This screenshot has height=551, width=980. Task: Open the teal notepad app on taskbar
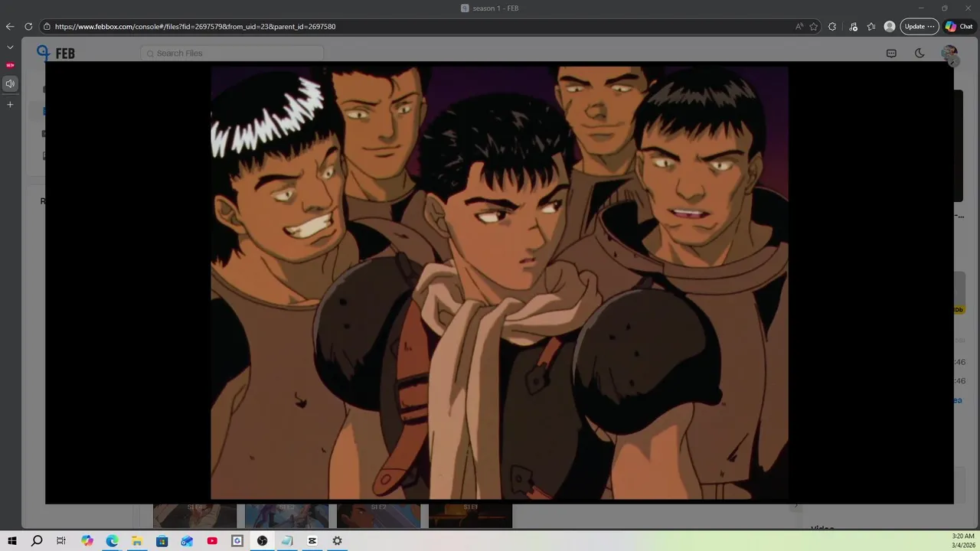point(287,541)
